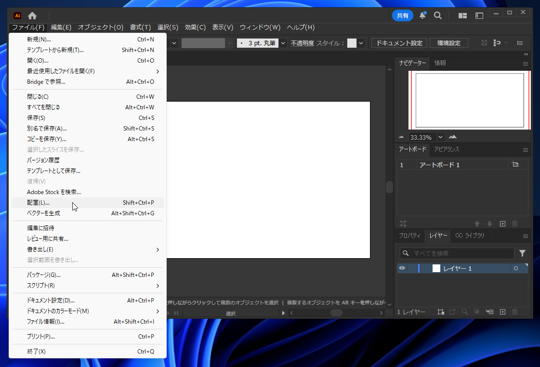This screenshot has height=367, width=540.
Task: Delete artboard trash icon
Action: point(515,224)
